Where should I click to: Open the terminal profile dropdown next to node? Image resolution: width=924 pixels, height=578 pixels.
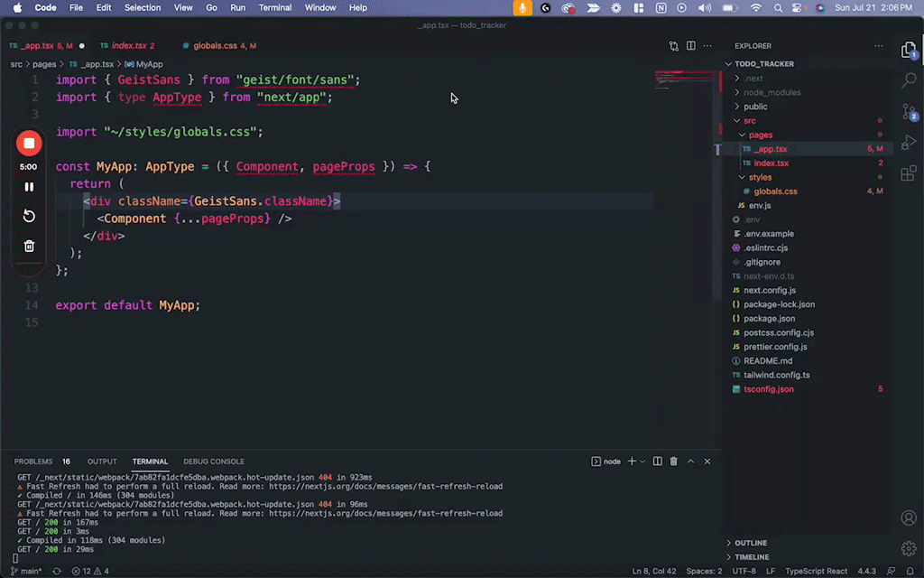[642, 461]
